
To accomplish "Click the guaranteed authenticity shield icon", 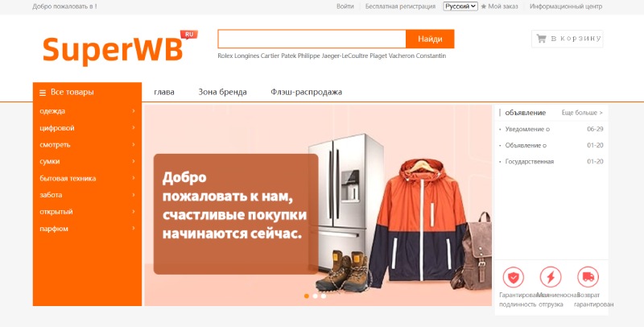I will pos(513,277).
